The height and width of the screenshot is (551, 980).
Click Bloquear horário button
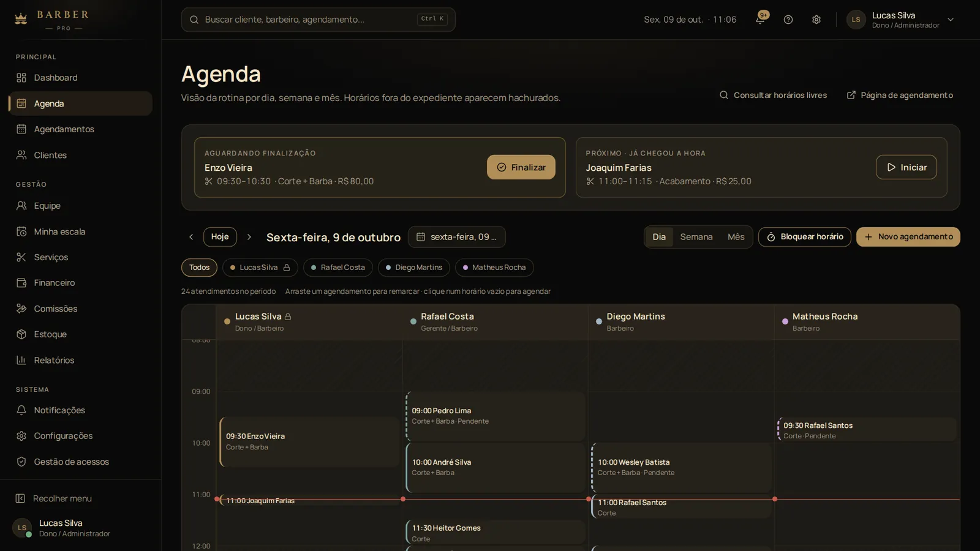tap(805, 237)
